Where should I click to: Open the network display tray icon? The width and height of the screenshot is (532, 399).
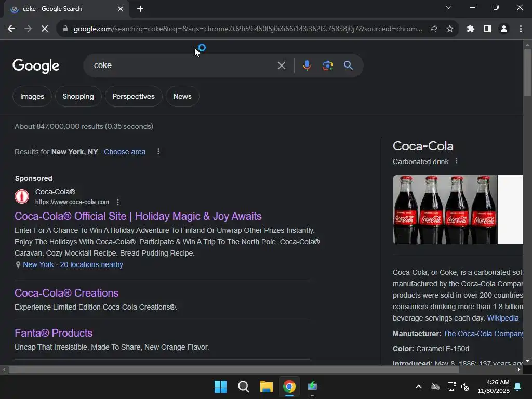point(451,387)
